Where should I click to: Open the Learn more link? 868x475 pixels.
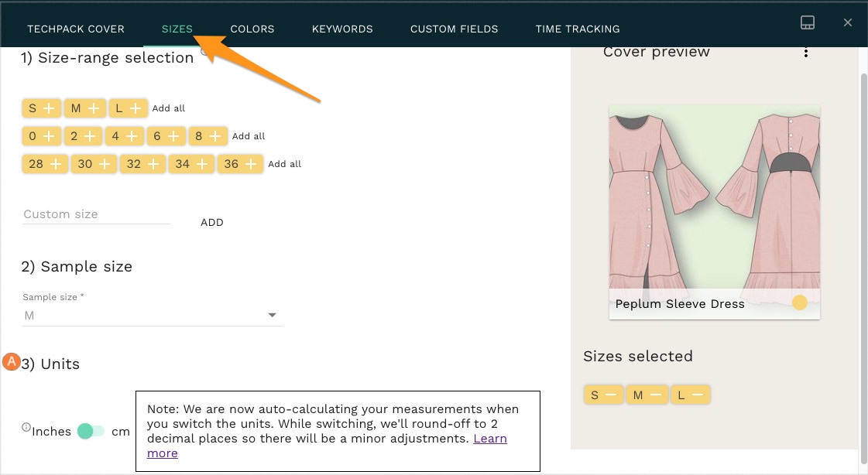click(x=489, y=439)
